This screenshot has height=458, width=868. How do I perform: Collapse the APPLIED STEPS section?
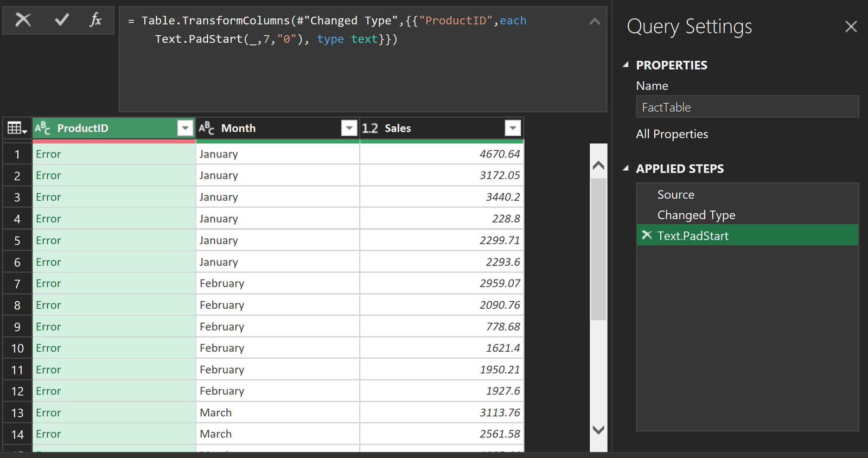pyautogui.click(x=626, y=168)
